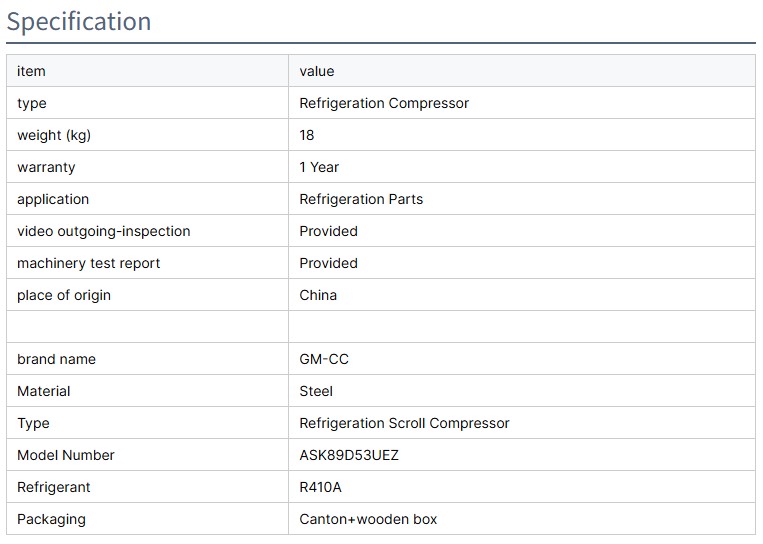Click the 'Refrigeration Compressor' type value
This screenshot has height=544, width=763.
click(x=384, y=103)
